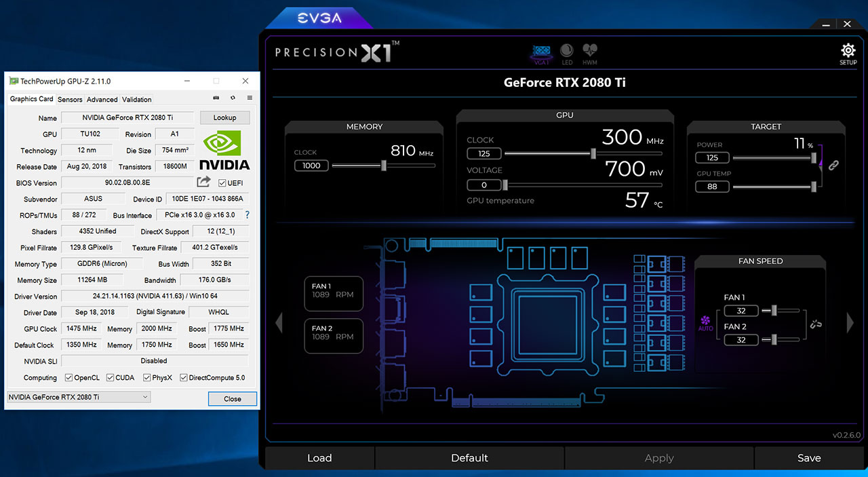Click the BIOS export share icon
This screenshot has height=477, width=868.
coord(203,182)
